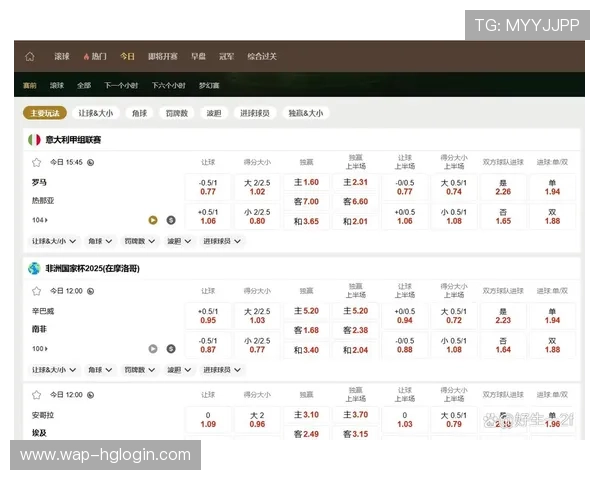The height and width of the screenshot is (480, 600).
Task: Expand 波胆 dropdown under 罗马 match
Action: pyautogui.click(x=179, y=241)
